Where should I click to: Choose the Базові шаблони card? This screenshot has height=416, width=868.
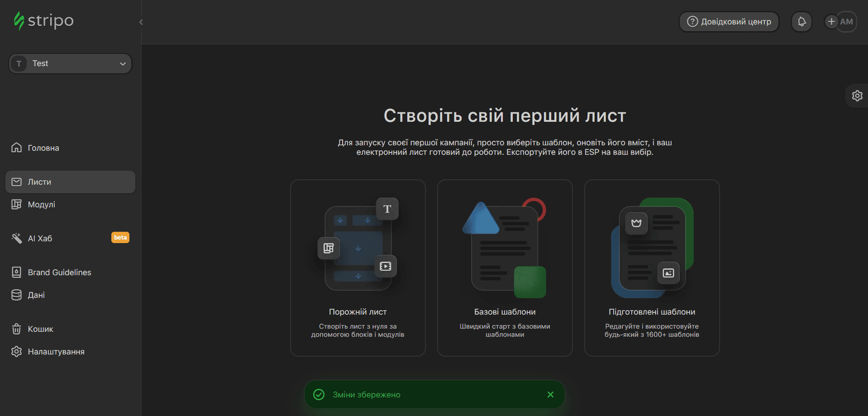(x=505, y=268)
